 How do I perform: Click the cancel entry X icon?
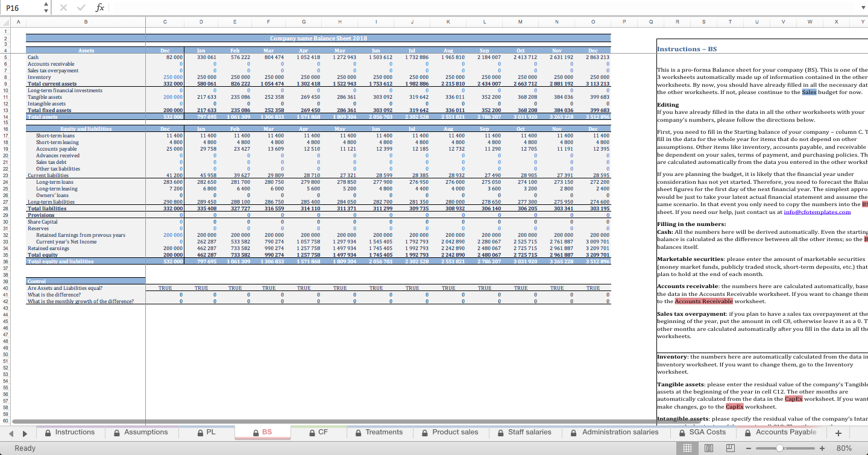click(64, 7)
